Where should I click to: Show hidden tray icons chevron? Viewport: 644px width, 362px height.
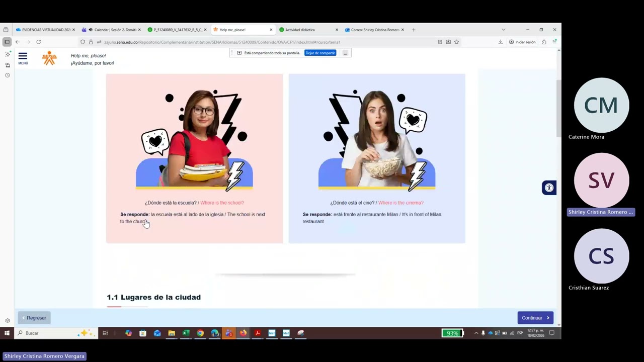point(476,333)
